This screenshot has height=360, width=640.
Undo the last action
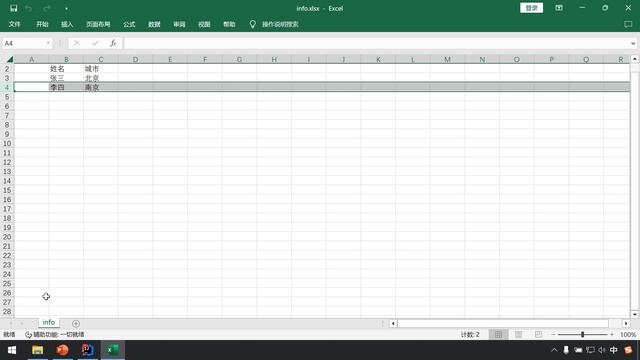[x=29, y=8]
